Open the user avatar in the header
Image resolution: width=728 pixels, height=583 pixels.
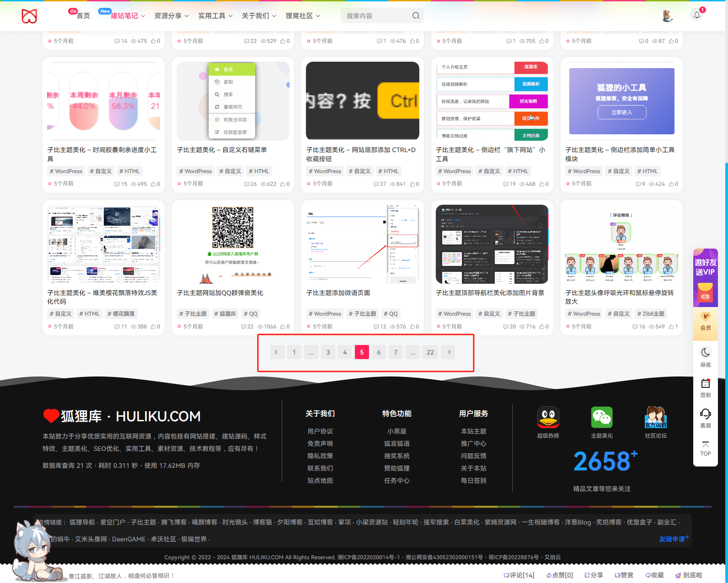pos(667,16)
